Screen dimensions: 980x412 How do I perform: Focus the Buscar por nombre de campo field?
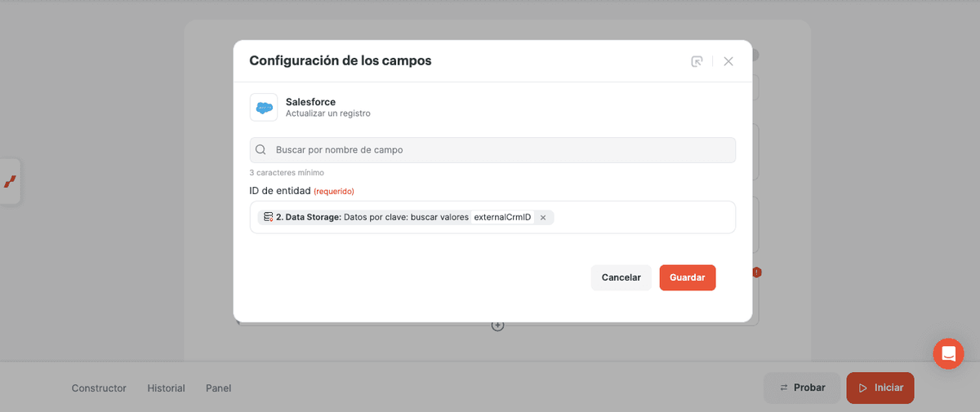(492, 150)
